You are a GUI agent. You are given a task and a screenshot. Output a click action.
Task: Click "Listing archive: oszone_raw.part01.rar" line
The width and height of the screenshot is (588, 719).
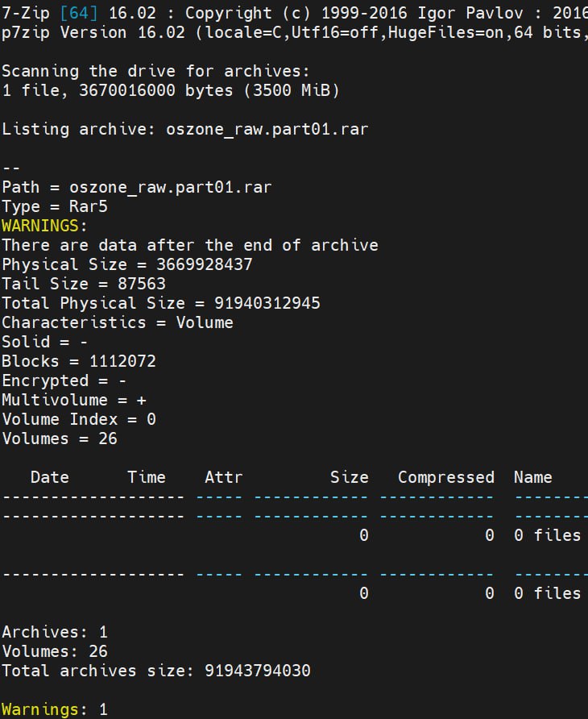pos(185,129)
